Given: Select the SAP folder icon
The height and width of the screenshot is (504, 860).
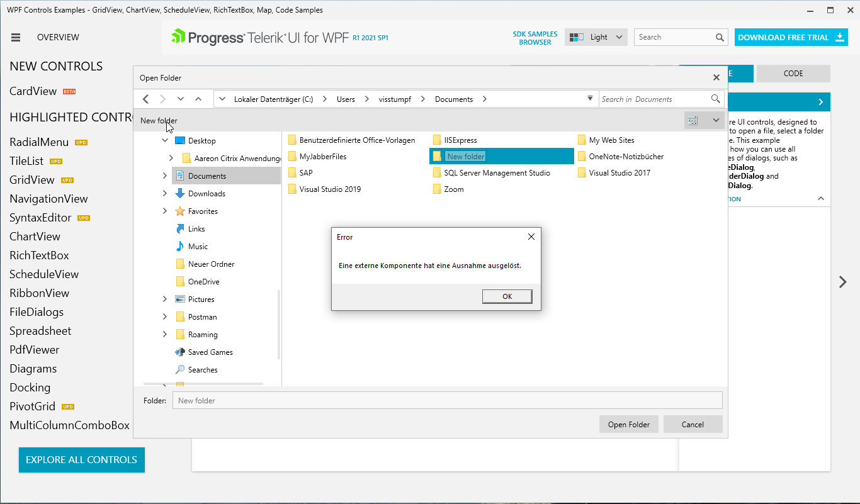Looking at the screenshot, I should coord(292,173).
